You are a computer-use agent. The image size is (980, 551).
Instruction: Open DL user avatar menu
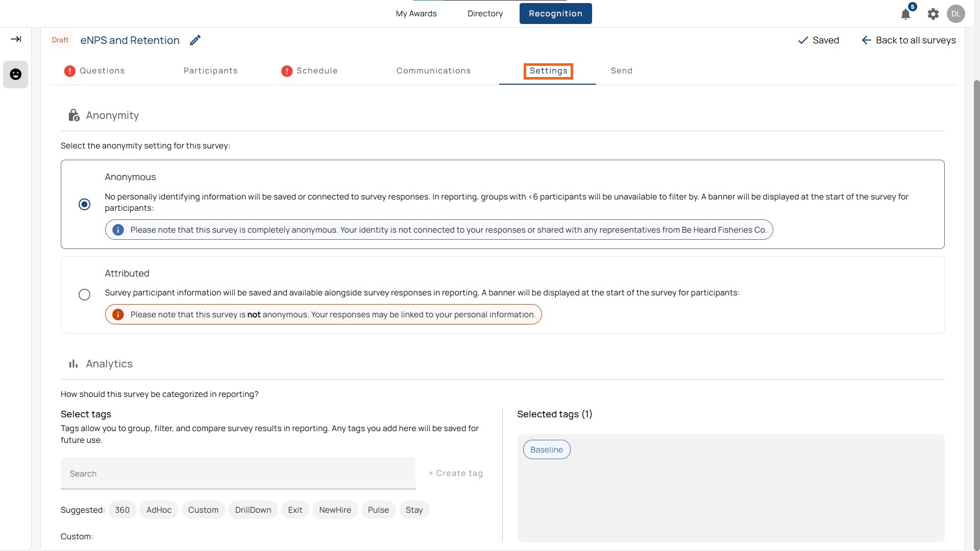point(955,14)
